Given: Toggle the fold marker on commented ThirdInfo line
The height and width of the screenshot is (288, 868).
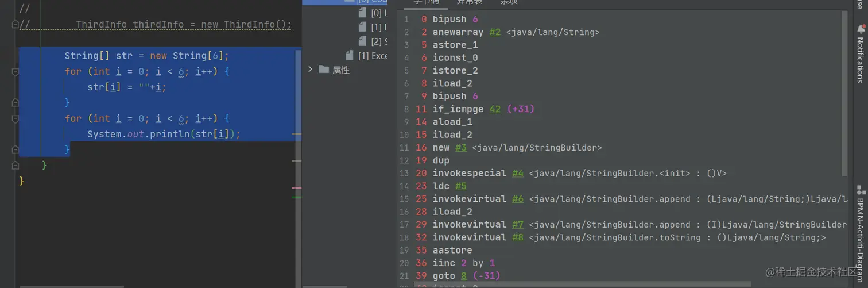Looking at the screenshot, I should [15, 24].
